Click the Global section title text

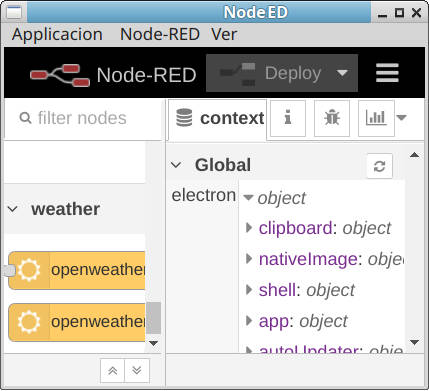click(223, 165)
